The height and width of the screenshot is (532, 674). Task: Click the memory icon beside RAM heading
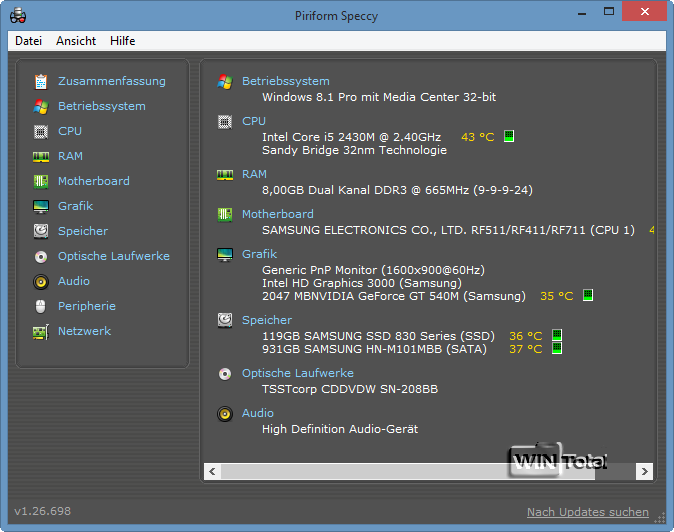pyautogui.click(x=225, y=175)
